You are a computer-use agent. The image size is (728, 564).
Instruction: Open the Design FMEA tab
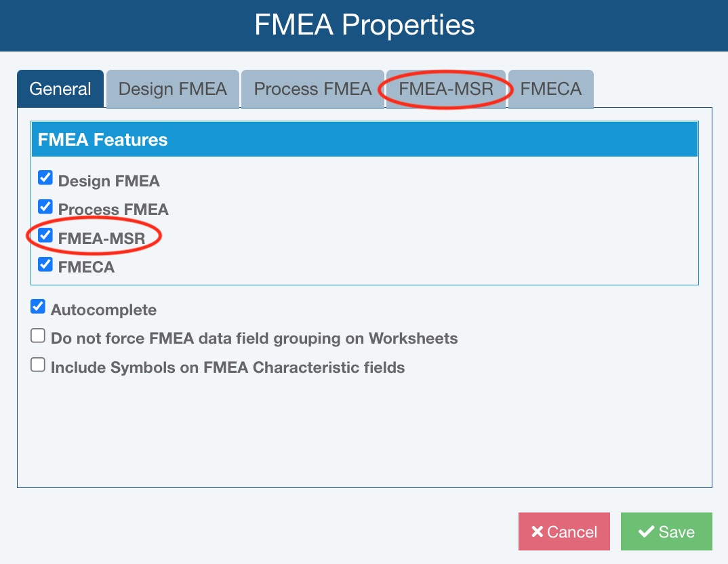coord(172,89)
